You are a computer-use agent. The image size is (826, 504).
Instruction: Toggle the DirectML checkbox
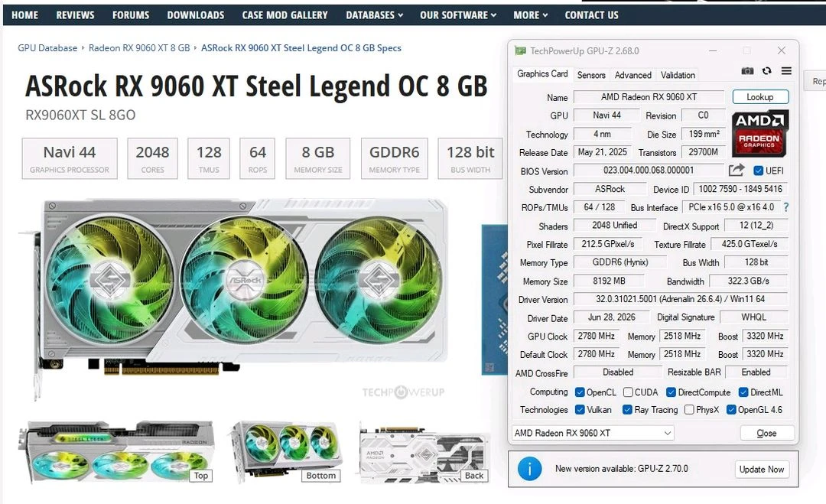point(743,392)
